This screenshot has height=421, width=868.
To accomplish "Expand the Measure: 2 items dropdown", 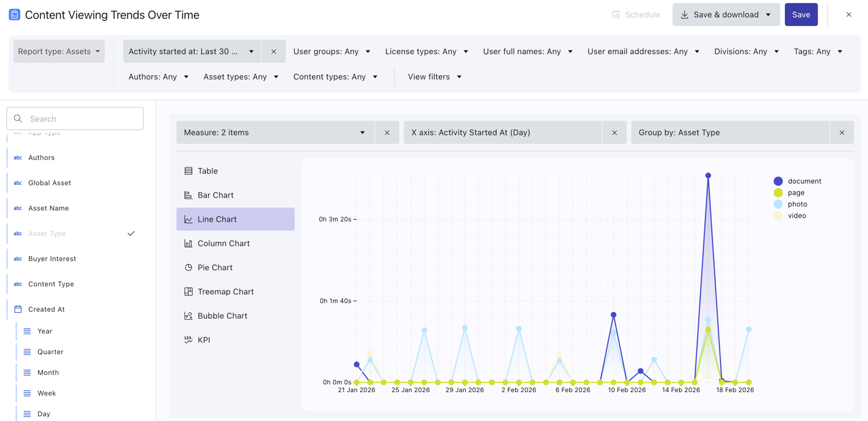I will click(275, 133).
